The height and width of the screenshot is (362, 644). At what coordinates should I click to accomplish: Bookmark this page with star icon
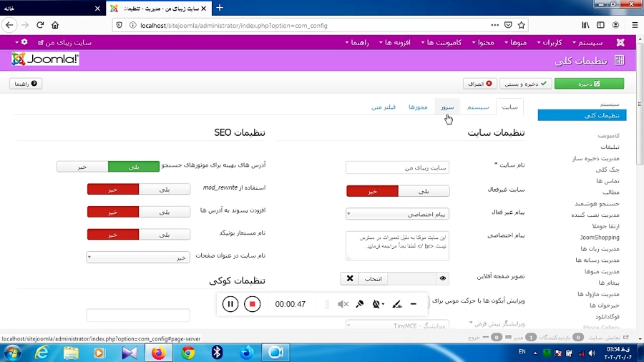point(522,25)
